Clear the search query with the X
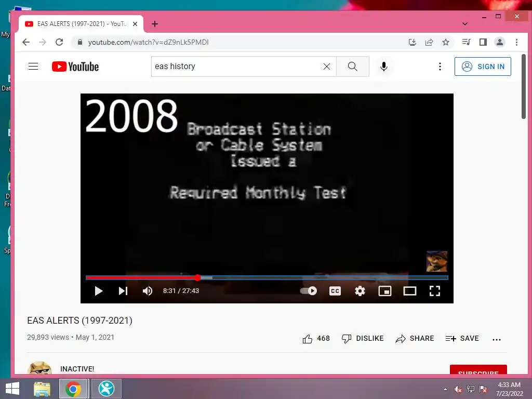 click(x=327, y=66)
